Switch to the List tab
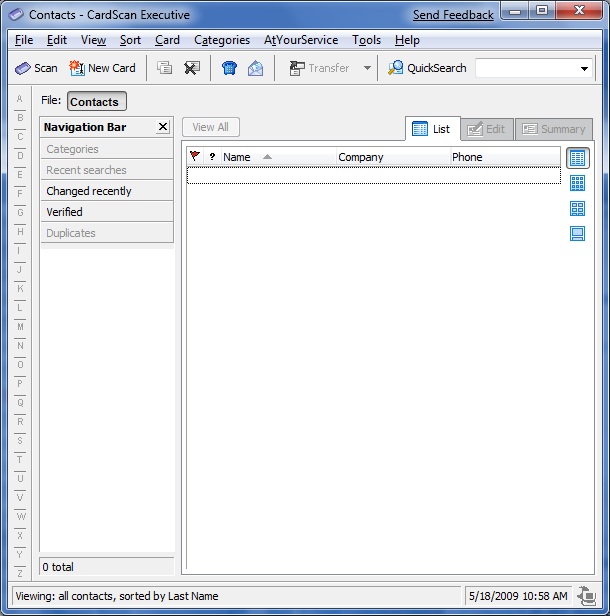This screenshot has width=610, height=616. 432,129
